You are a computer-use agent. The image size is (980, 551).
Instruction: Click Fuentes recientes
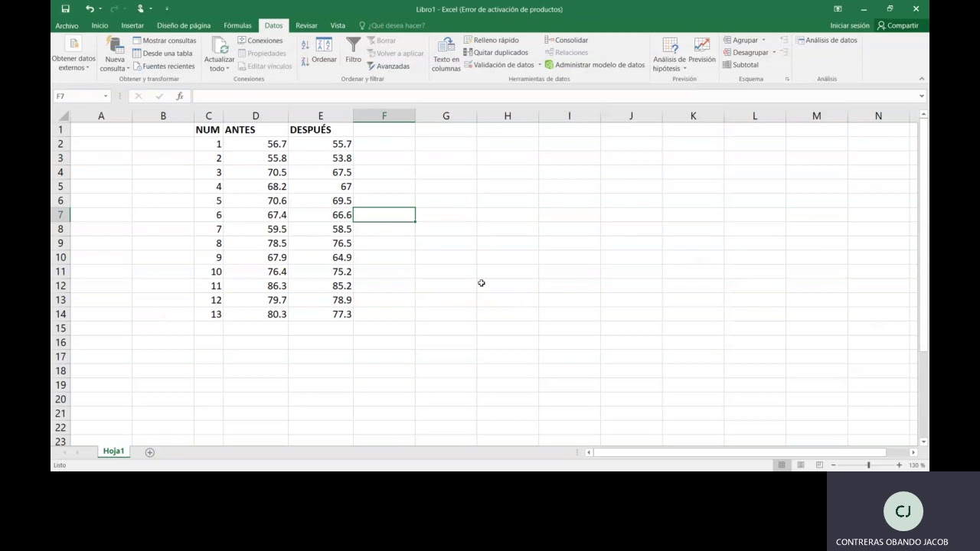click(x=164, y=67)
